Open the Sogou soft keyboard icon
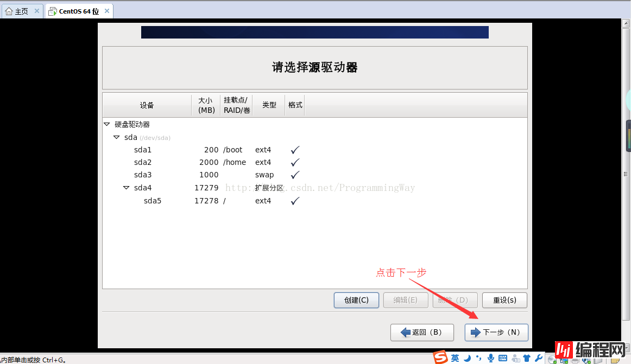631x364 pixels. 503,358
